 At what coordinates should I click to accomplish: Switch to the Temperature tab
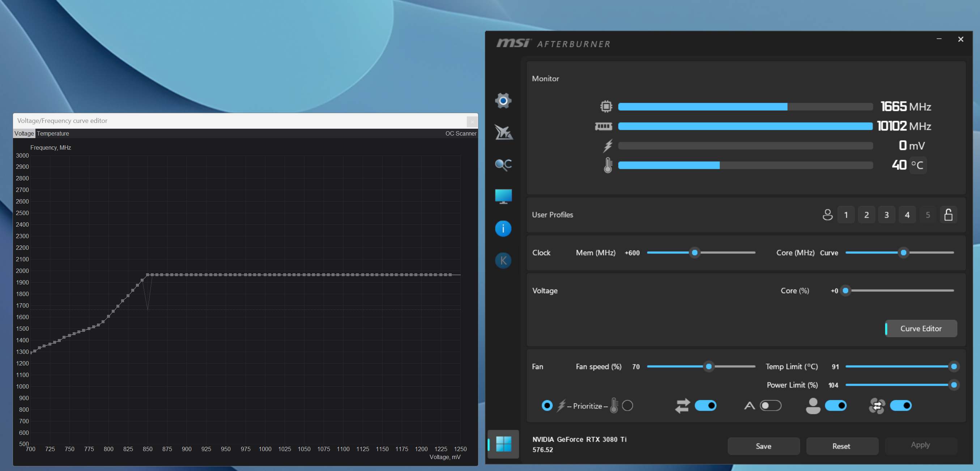click(53, 133)
